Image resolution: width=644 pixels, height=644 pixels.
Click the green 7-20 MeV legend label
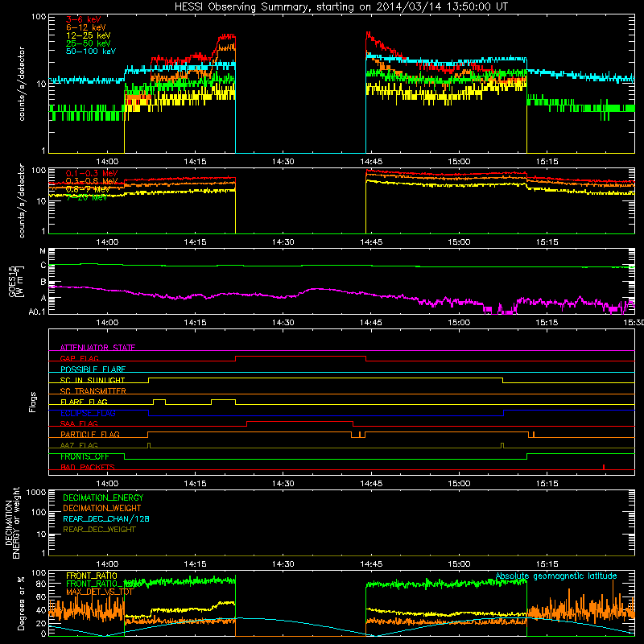point(87,197)
